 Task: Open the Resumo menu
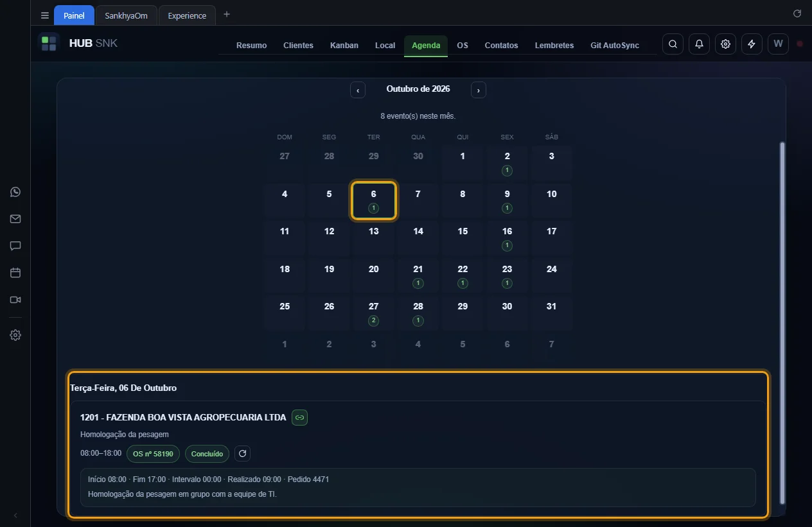coord(251,46)
